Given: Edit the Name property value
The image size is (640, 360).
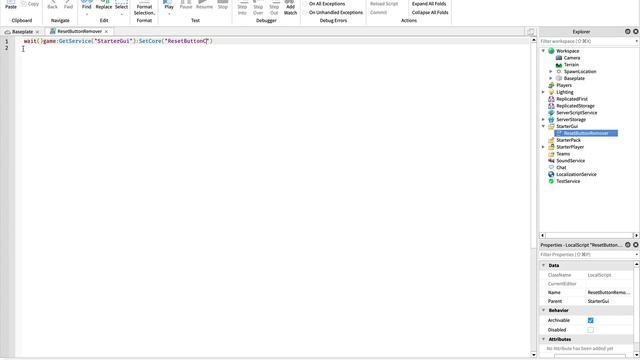Looking at the screenshot, I should click(x=609, y=293).
